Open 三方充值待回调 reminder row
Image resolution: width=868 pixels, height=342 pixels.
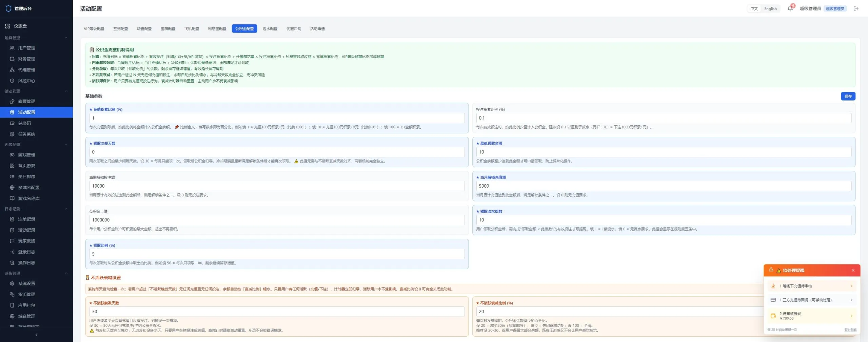[812, 300]
